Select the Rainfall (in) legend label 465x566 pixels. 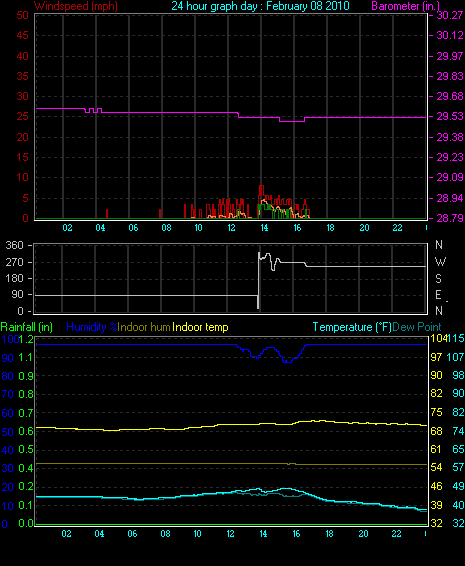tap(27, 327)
